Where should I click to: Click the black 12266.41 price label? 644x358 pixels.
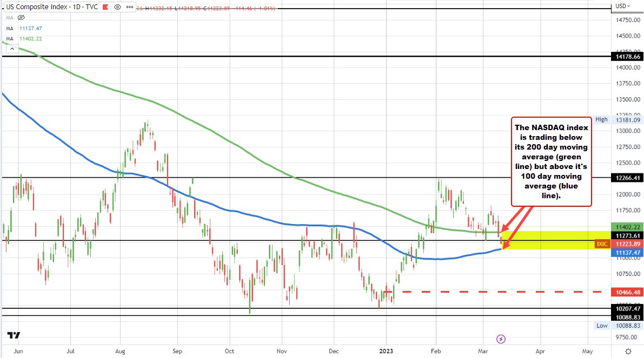click(x=628, y=178)
